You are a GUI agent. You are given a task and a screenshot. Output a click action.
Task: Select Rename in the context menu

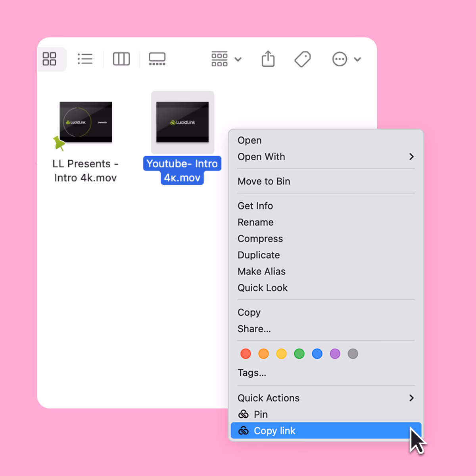point(255,222)
